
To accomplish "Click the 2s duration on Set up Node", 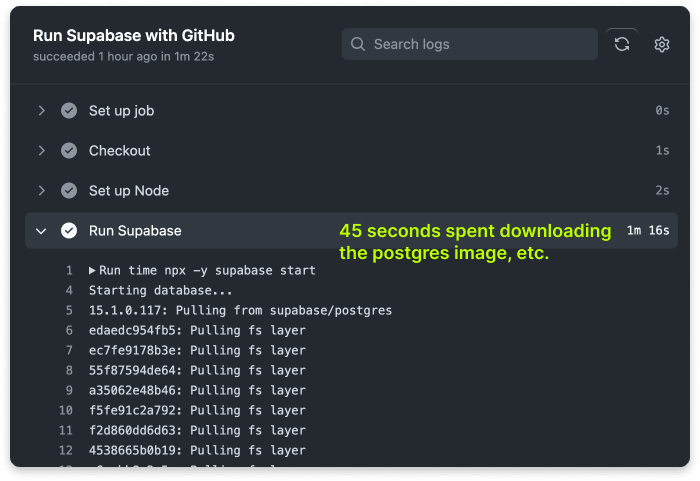I will 662,191.
